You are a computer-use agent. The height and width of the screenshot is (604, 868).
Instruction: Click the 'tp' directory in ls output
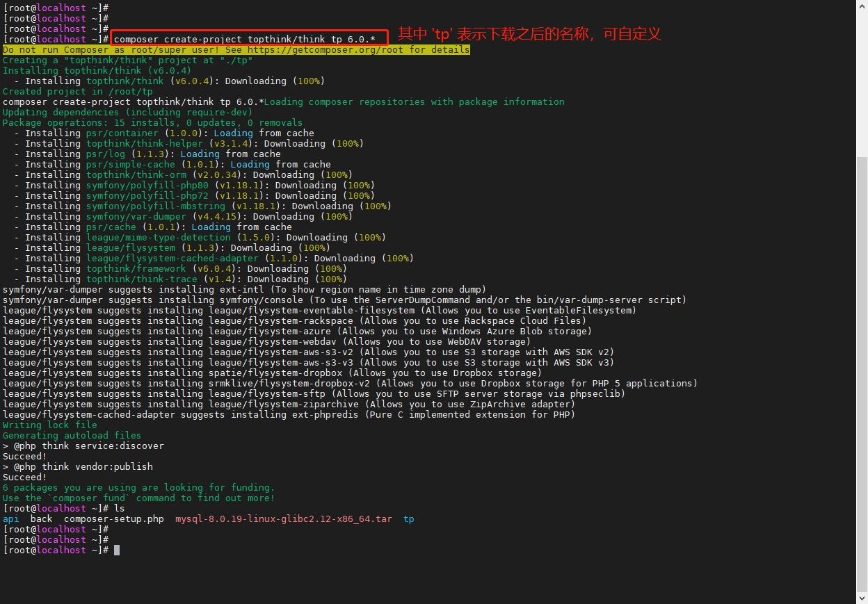tap(409, 519)
